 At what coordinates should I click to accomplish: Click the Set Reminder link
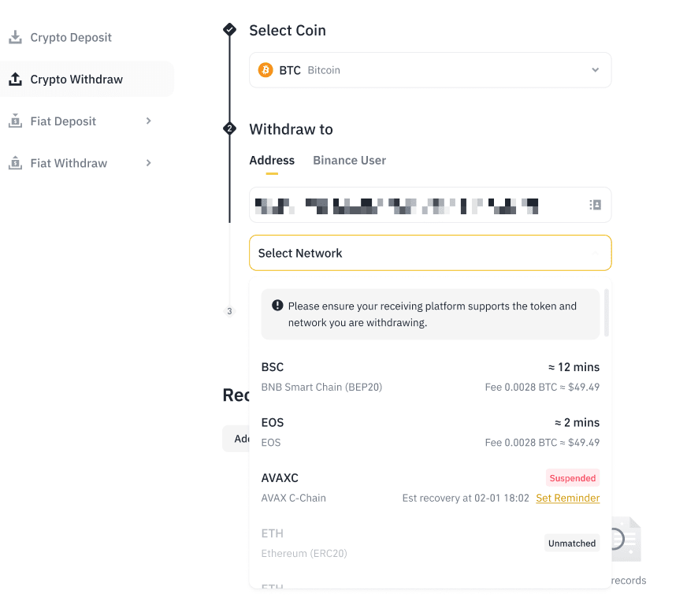568,498
